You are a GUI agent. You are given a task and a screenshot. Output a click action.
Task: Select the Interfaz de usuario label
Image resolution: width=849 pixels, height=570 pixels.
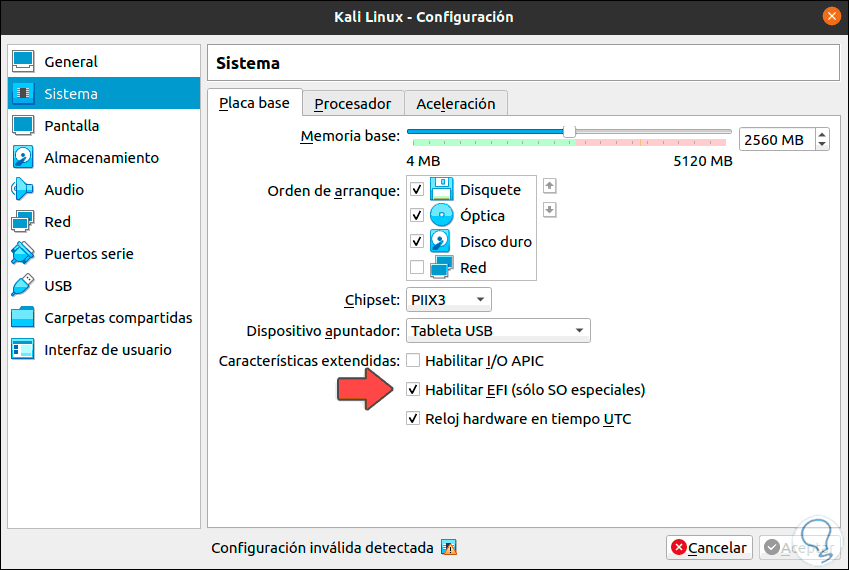tap(108, 350)
